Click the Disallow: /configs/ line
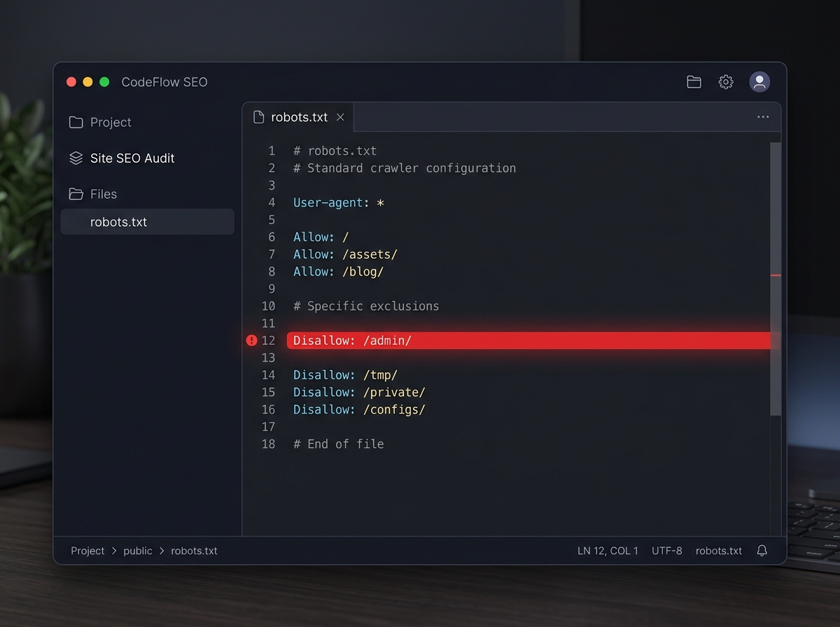The image size is (840, 627). pyautogui.click(x=359, y=409)
